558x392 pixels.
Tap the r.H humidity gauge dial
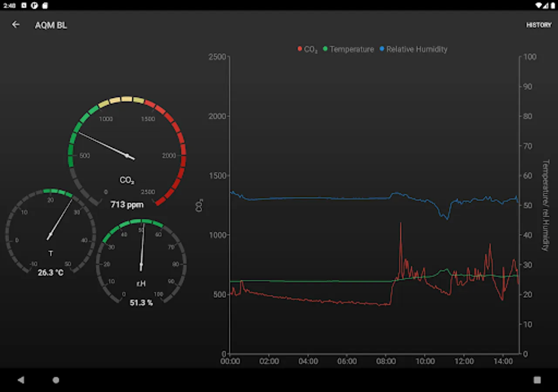141,261
